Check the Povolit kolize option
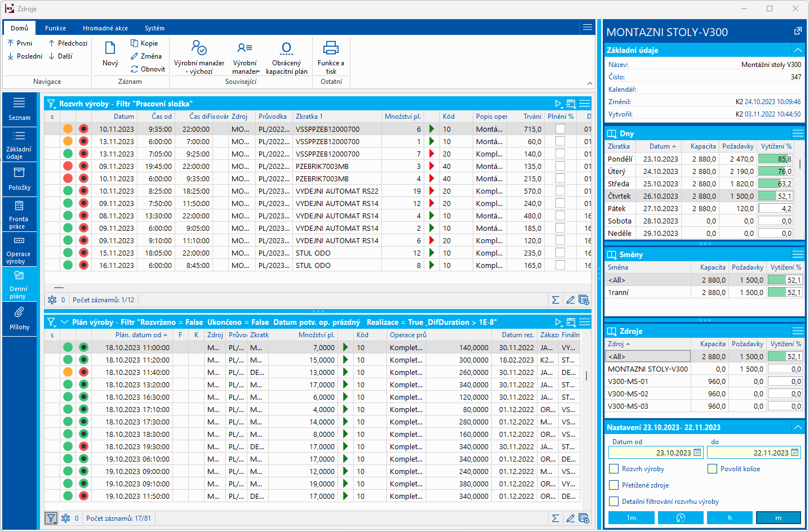The height and width of the screenshot is (532, 809). pos(713,469)
